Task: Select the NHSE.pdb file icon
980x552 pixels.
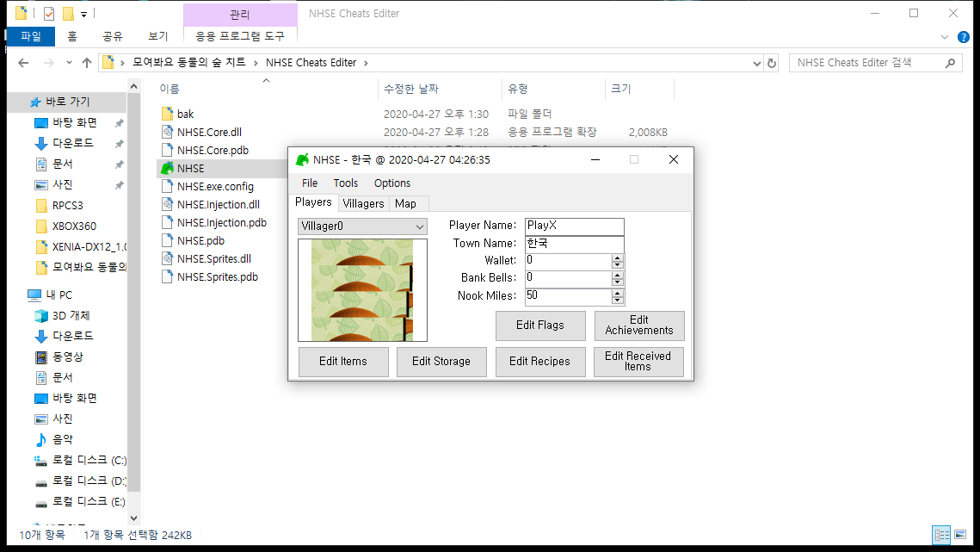Action: coord(167,240)
